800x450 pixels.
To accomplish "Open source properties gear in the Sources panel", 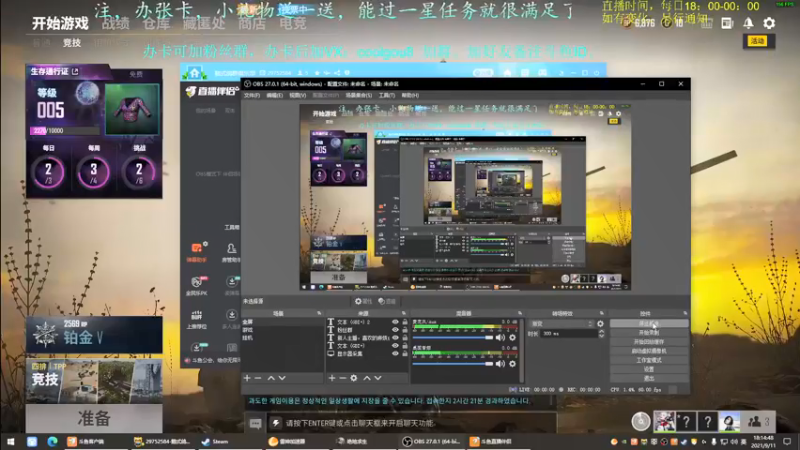I will click(354, 378).
